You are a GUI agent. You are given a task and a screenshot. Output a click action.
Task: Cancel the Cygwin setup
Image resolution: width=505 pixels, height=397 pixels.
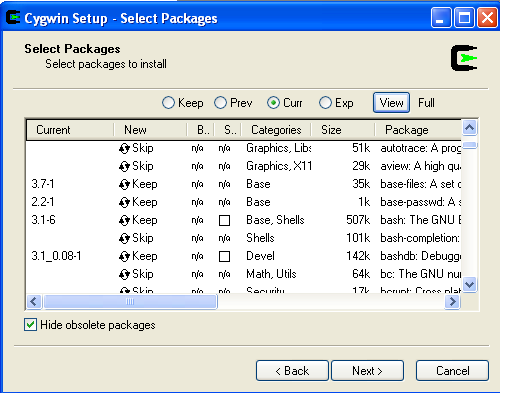(x=452, y=370)
